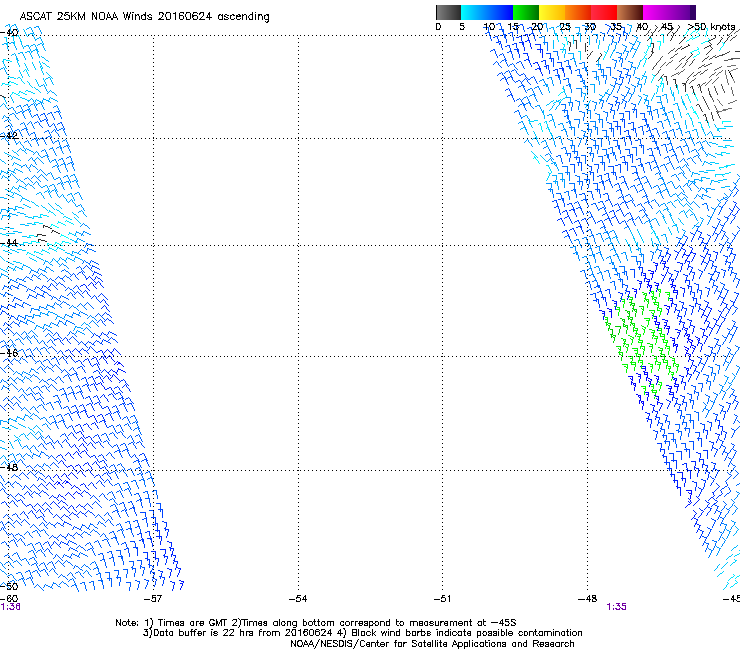The image size is (740, 650).
Task: Choose the yellow 20–25 knots legend segment
Action: [x=552, y=12]
